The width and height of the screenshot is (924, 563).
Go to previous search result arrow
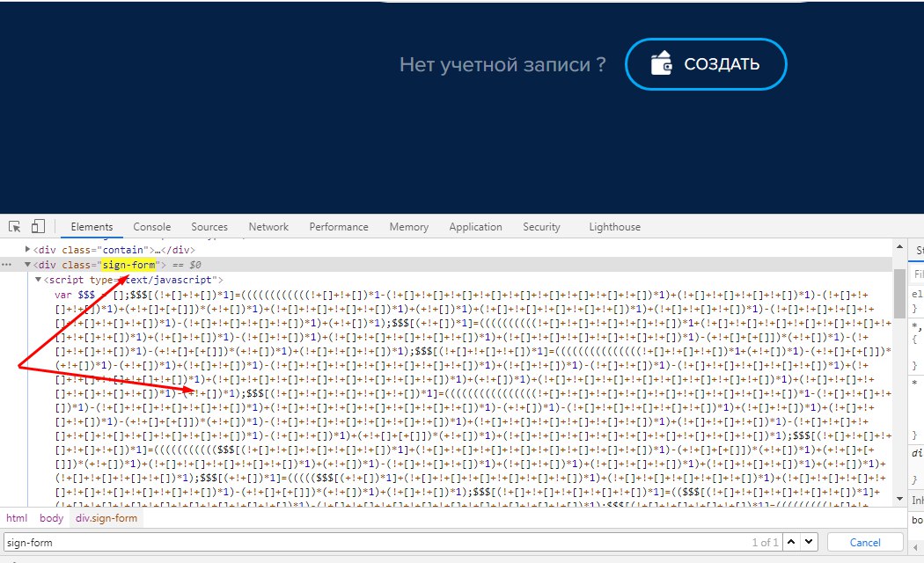(x=791, y=542)
